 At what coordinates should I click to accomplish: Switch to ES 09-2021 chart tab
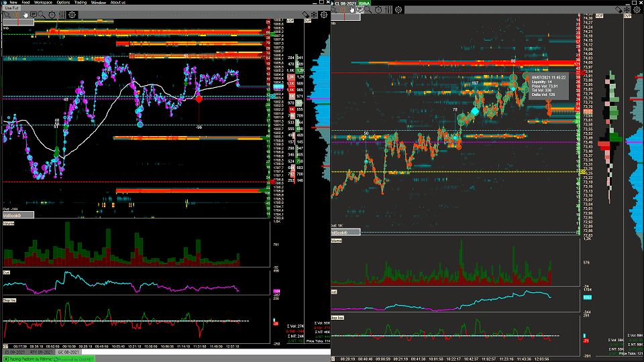point(15,352)
